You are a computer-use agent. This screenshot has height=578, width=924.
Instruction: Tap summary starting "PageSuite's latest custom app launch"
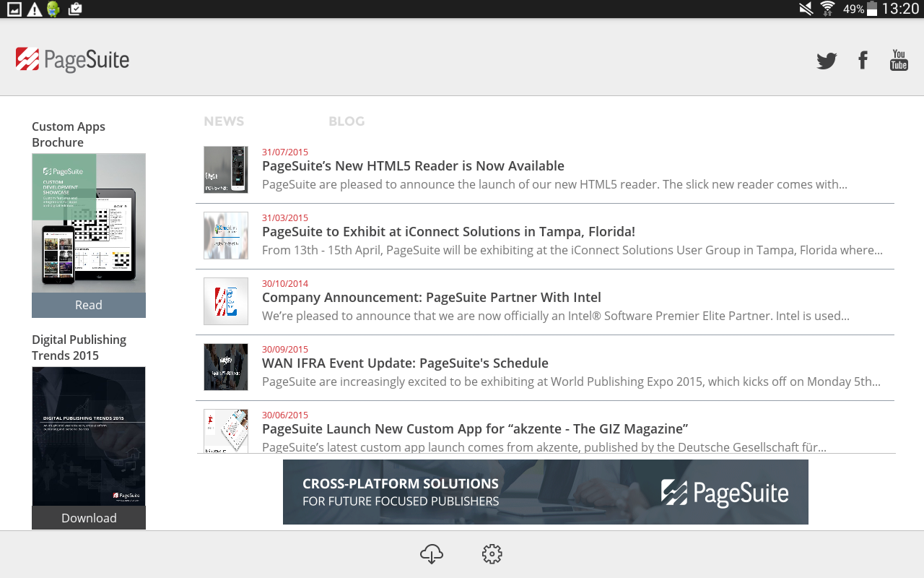[544, 447]
